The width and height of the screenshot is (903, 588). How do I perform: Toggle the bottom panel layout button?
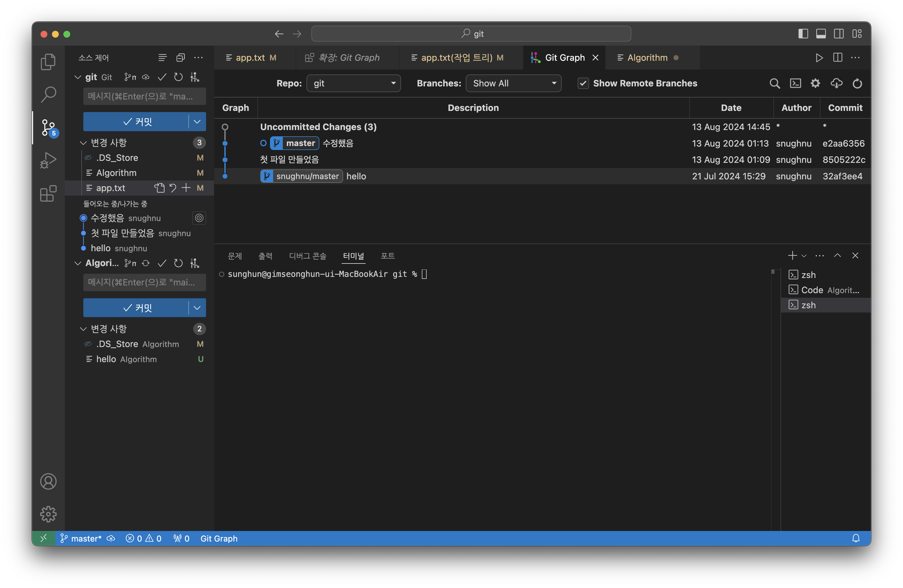click(x=821, y=34)
